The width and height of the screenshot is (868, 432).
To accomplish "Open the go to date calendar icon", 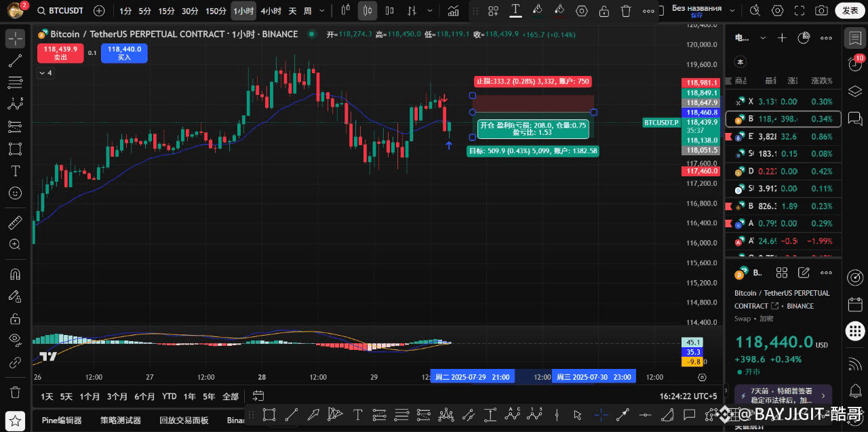I will pos(258,396).
